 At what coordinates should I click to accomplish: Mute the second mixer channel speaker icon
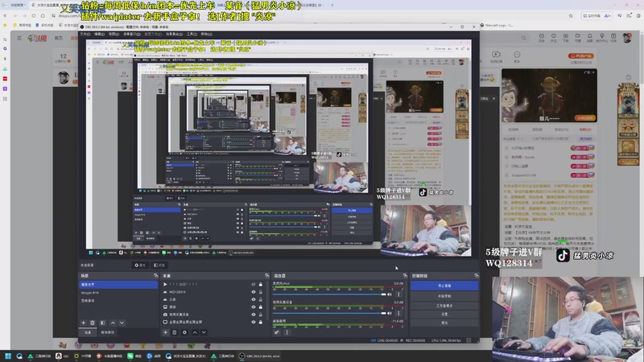(390, 313)
